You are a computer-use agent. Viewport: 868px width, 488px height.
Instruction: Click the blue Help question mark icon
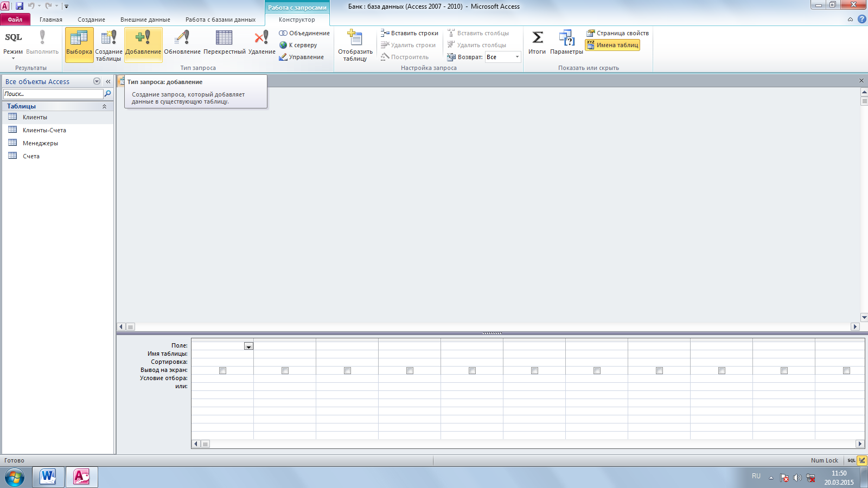(x=861, y=19)
